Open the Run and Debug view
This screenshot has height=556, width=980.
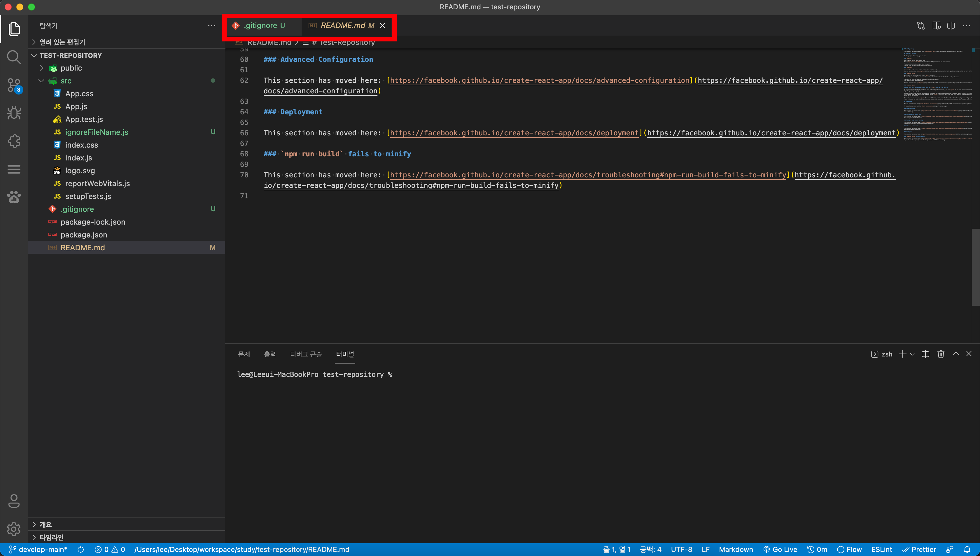click(14, 113)
